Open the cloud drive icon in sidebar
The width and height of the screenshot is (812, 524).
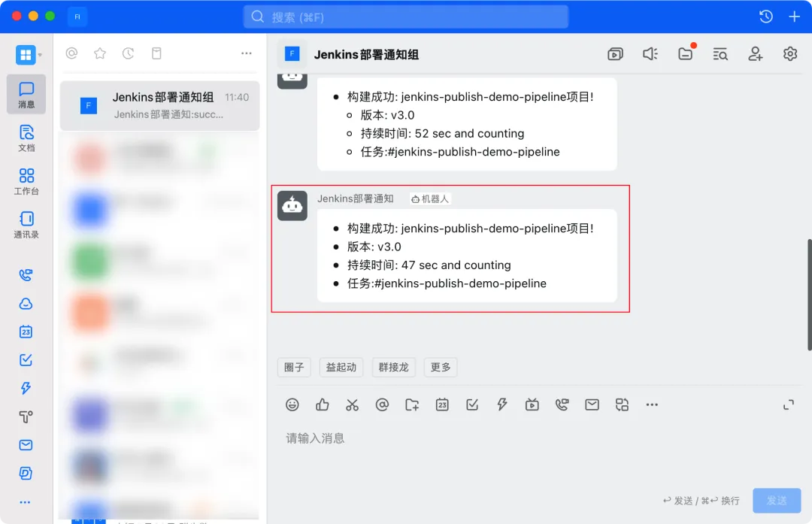(x=26, y=304)
